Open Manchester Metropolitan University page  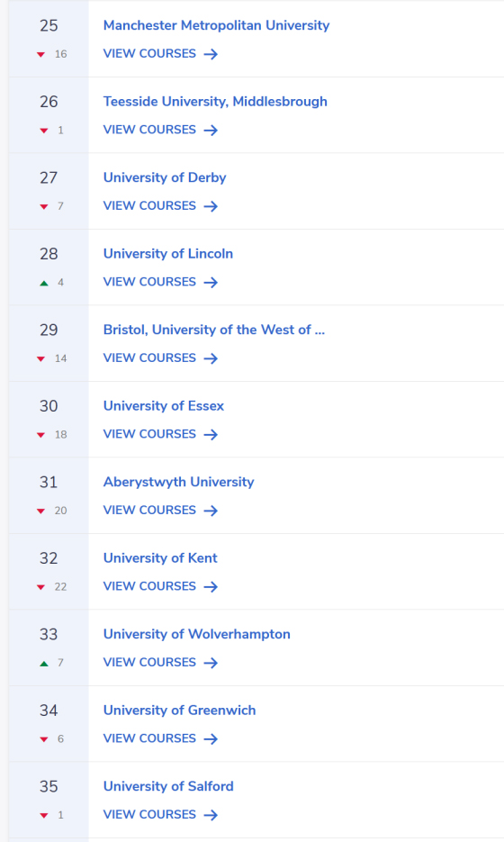pyautogui.click(x=216, y=25)
